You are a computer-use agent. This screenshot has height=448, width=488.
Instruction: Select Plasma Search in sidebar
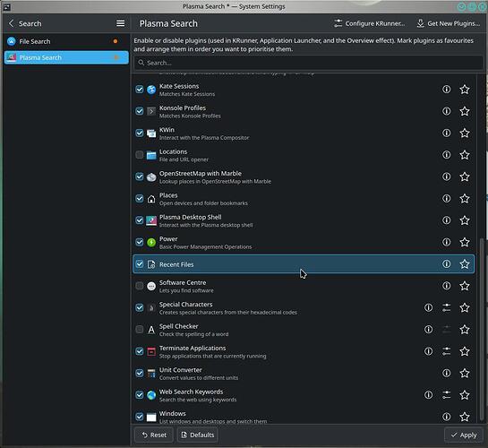click(x=66, y=57)
